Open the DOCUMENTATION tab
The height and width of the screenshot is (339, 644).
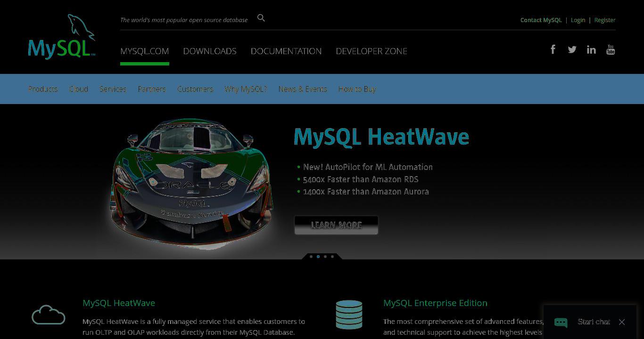pos(286,51)
